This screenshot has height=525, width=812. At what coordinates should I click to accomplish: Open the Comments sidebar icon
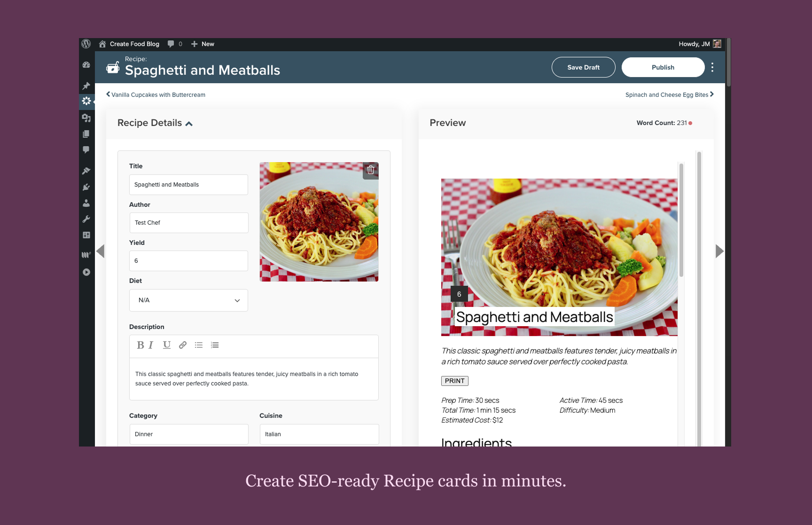(86, 149)
